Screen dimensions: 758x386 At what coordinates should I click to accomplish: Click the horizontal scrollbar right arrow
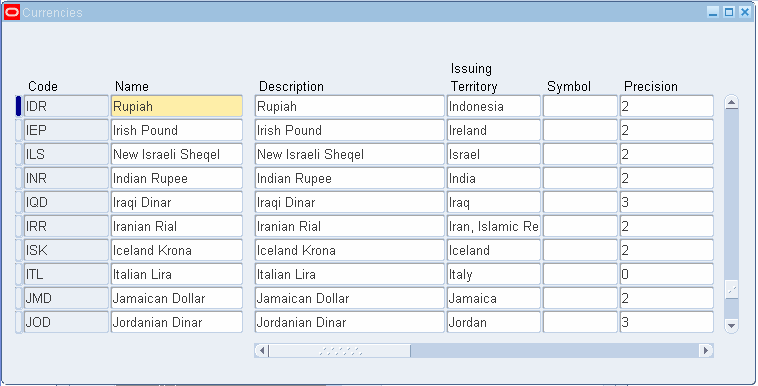[706, 350]
